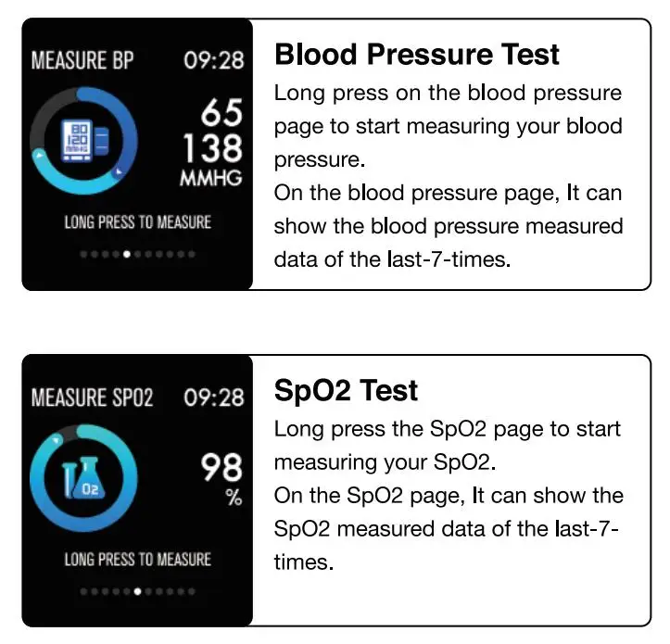
Task: Click the 138 systolic reading
Action: click(212, 148)
